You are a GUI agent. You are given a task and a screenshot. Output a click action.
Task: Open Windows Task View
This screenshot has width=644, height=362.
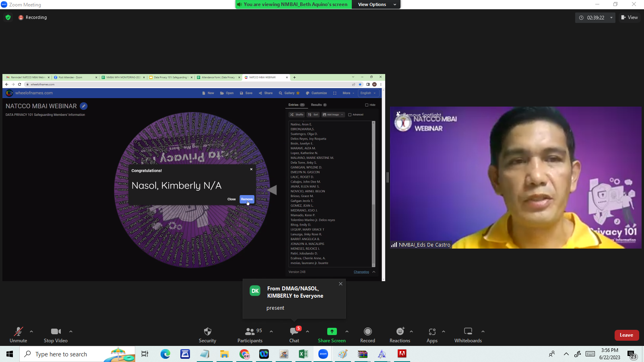tap(145, 354)
